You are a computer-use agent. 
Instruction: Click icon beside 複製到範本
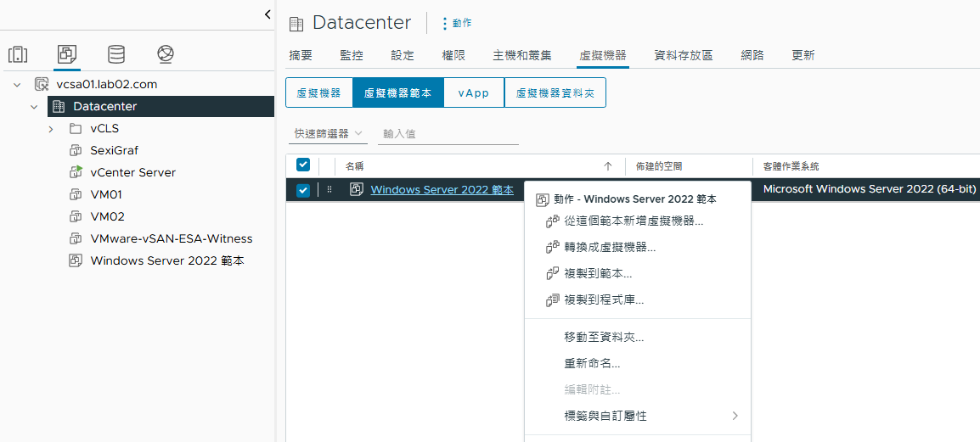pos(552,273)
